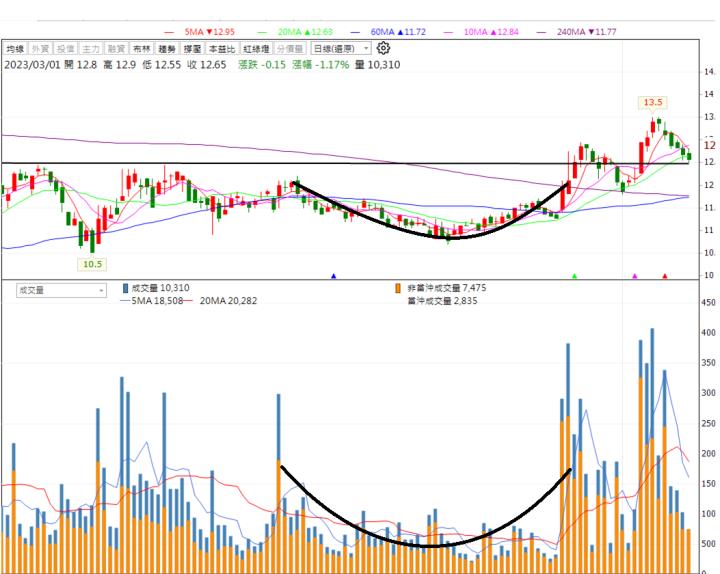720x574 pixels.
Task: Click the green triangle event marker
Action: pos(574,276)
